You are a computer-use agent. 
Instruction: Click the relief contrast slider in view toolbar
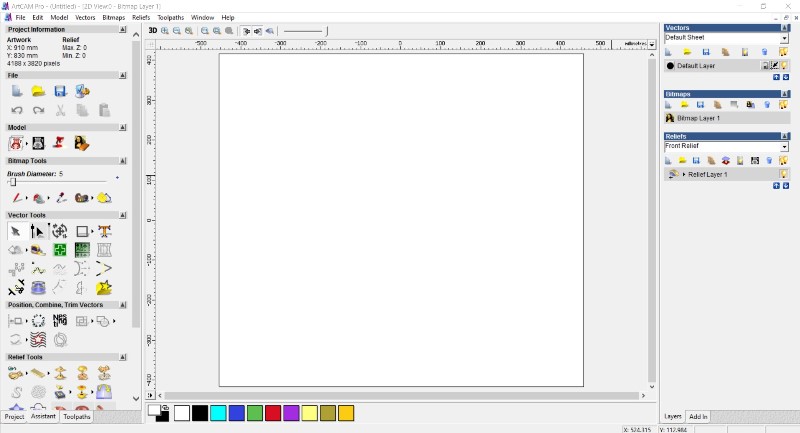point(306,31)
